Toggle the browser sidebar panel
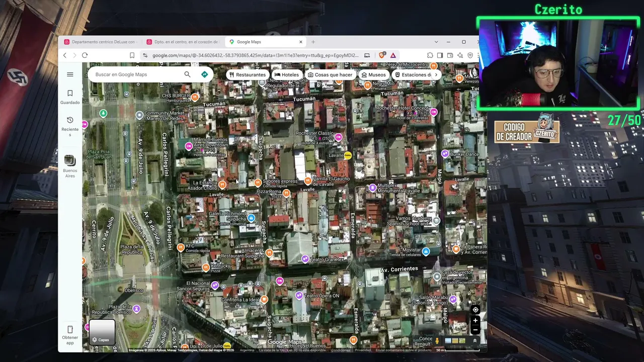644x362 pixels. [x=440, y=55]
